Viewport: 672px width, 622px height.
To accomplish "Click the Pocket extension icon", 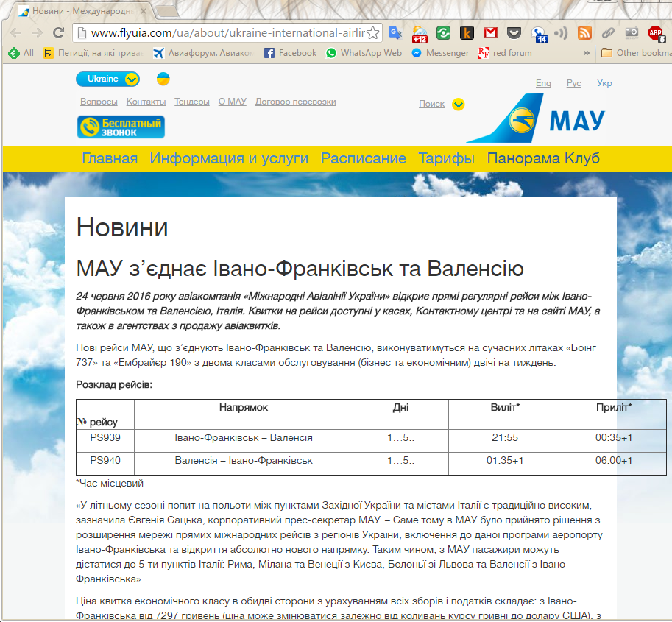I will [514, 32].
